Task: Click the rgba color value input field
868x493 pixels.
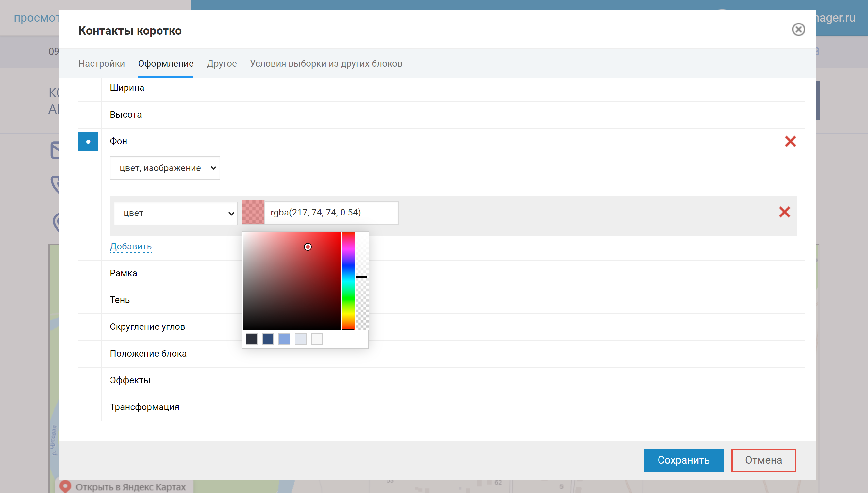Action: [331, 213]
